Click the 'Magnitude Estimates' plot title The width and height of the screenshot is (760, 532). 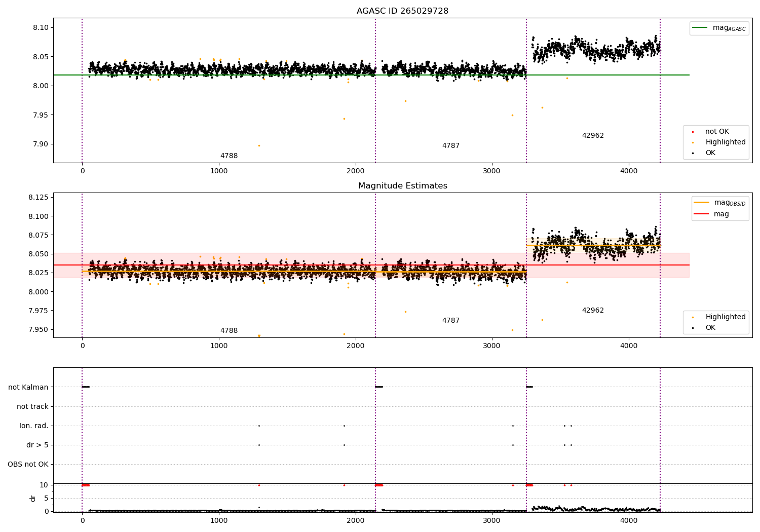point(402,186)
